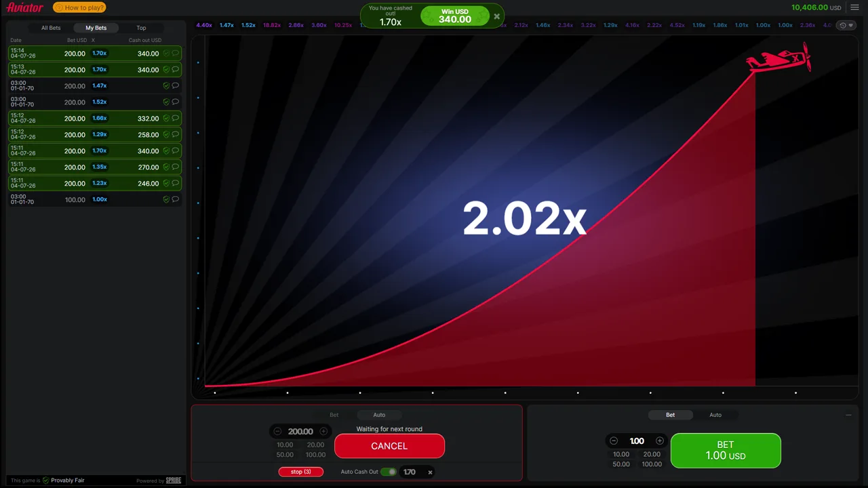Screen dimensions: 868x488
Task: Click the 1.00 bet amount field
Action: (x=637, y=441)
